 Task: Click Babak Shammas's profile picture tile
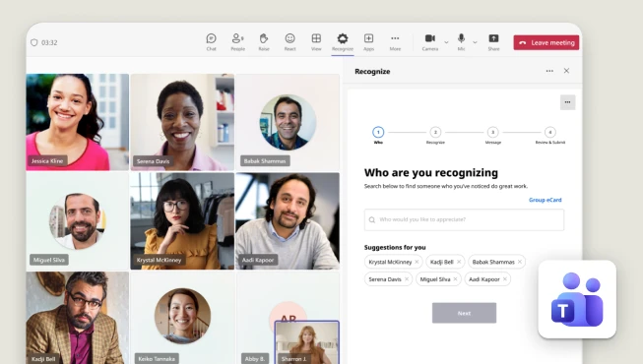(x=288, y=122)
